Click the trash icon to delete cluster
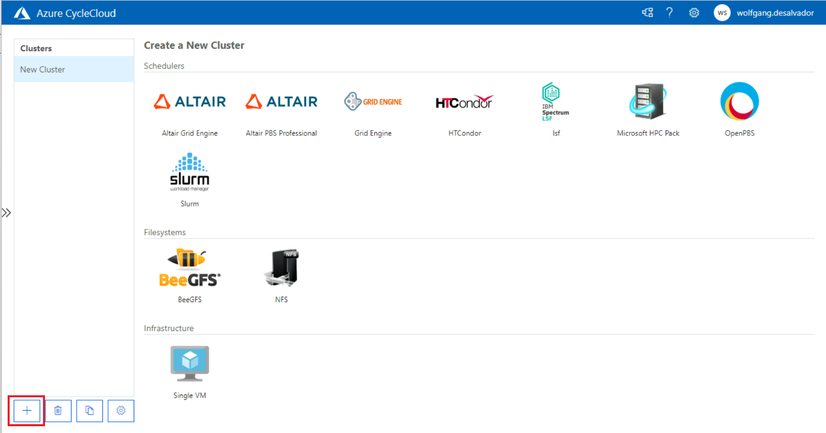826x433 pixels. click(58, 411)
